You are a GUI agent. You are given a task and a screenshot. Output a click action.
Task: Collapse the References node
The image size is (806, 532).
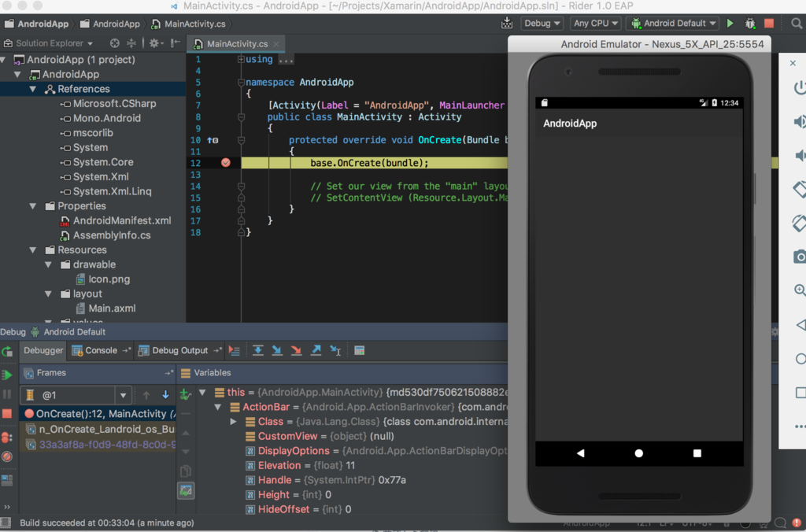(x=33, y=89)
